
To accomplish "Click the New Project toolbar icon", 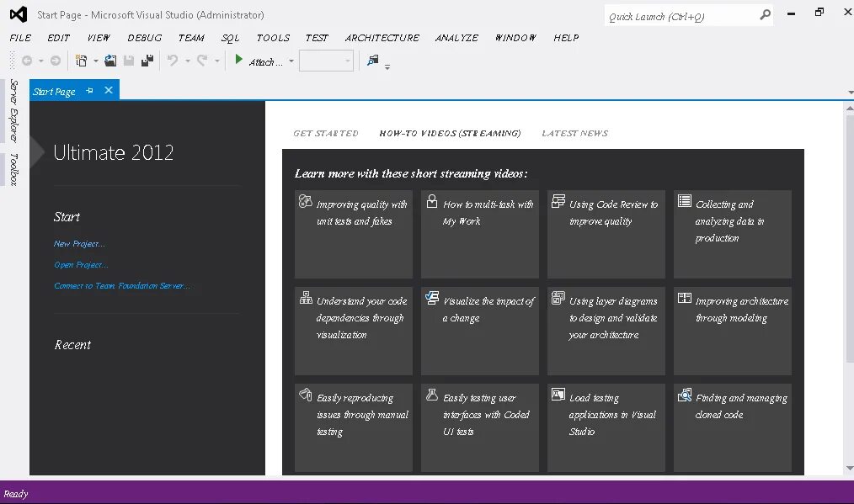I will click(81, 61).
